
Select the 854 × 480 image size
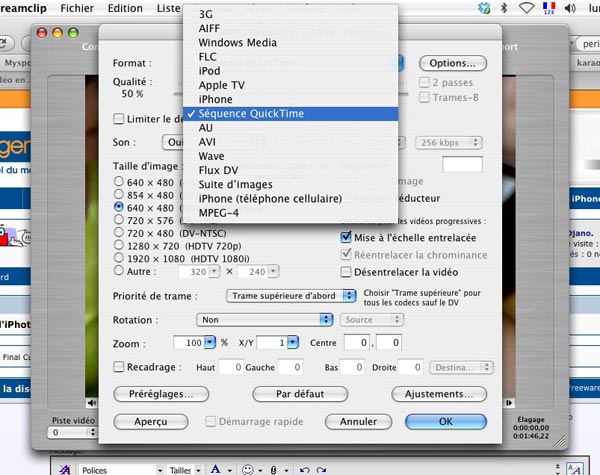pyautogui.click(x=119, y=194)
